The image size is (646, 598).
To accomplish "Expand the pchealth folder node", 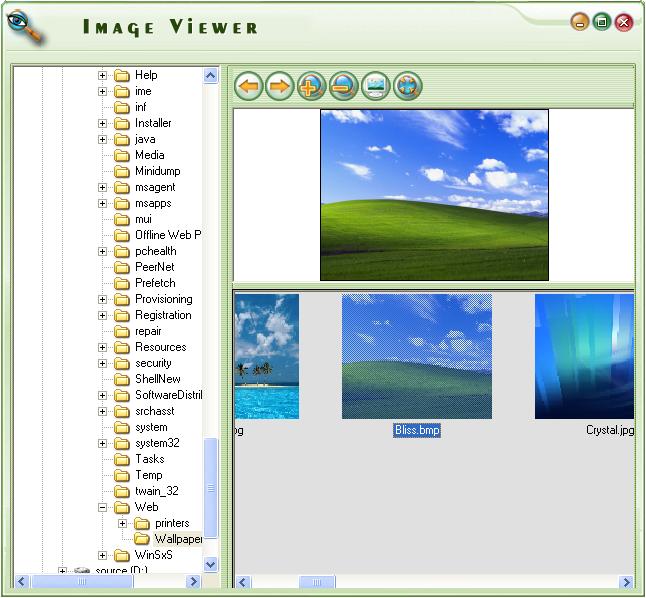I will click(x=102, y=251).
